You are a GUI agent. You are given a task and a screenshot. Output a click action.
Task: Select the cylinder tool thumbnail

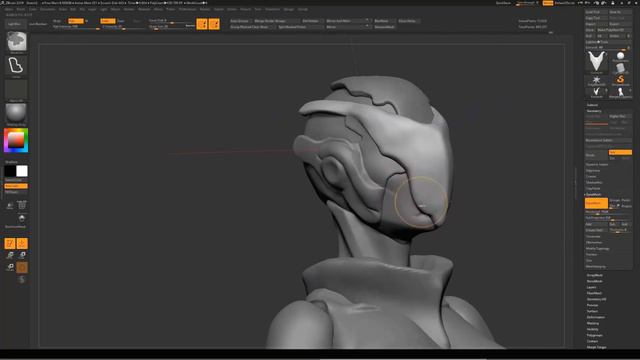(x=620, y=68)
